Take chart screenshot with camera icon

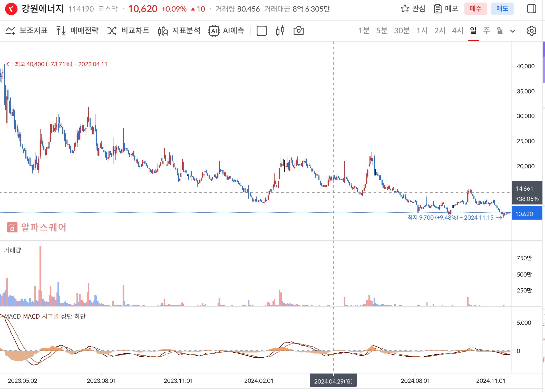pyautogui.click(x=298, y=31)
